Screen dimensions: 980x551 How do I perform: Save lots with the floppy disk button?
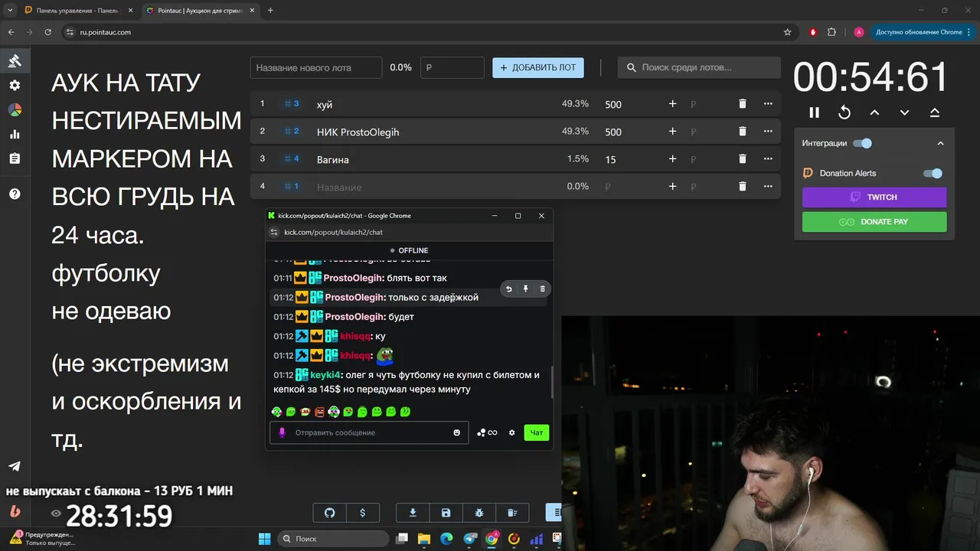coord(446,513)
